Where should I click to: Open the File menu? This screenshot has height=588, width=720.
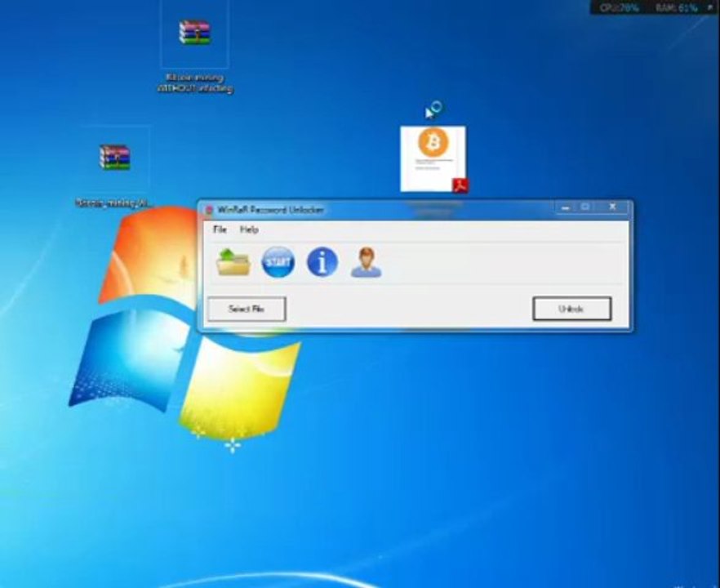[x=220, y=229]
